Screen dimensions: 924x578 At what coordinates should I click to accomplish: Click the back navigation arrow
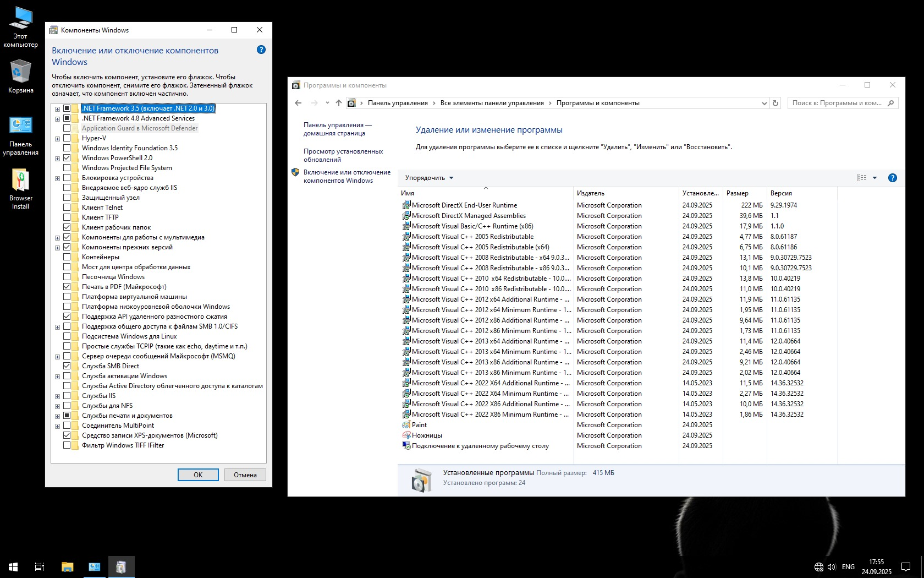click(x=298, y=103)
